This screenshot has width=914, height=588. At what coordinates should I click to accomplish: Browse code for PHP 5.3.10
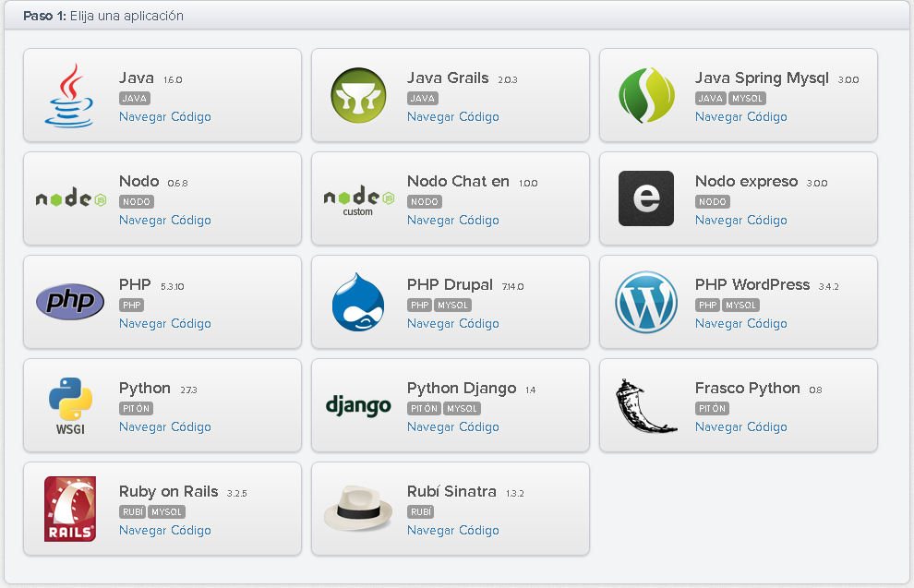pyautogui.click(x=165, y=323)
